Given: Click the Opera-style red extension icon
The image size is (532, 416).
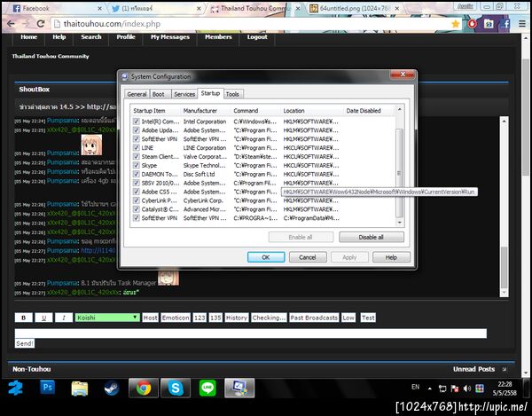Looking at the screenshot, I should click(472, 24).
